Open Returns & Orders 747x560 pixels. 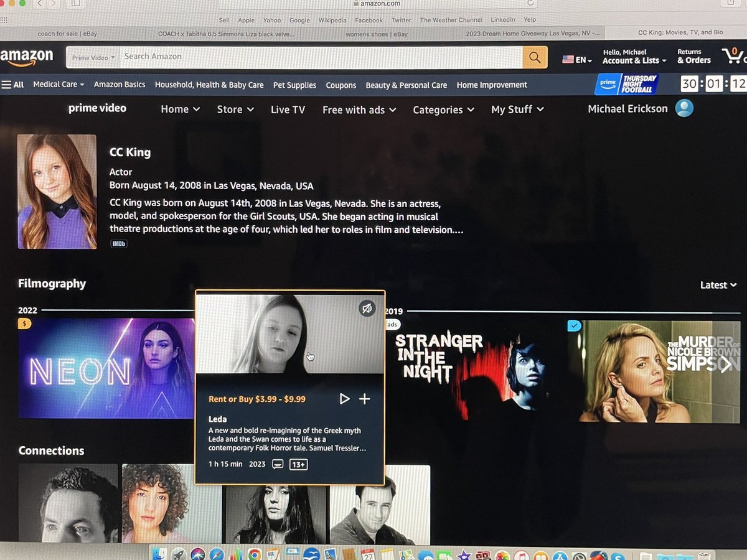pyautogui.click(x=693, y=57)
